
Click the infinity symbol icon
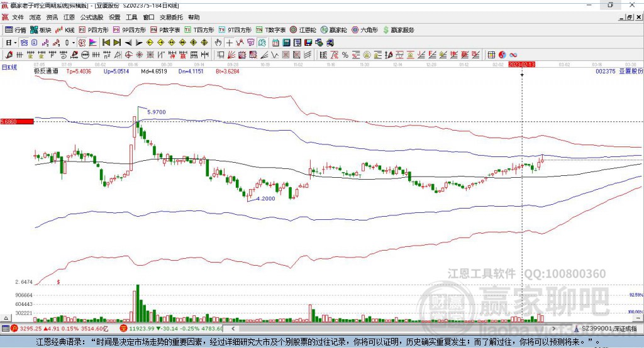click(x=513, y=55)
